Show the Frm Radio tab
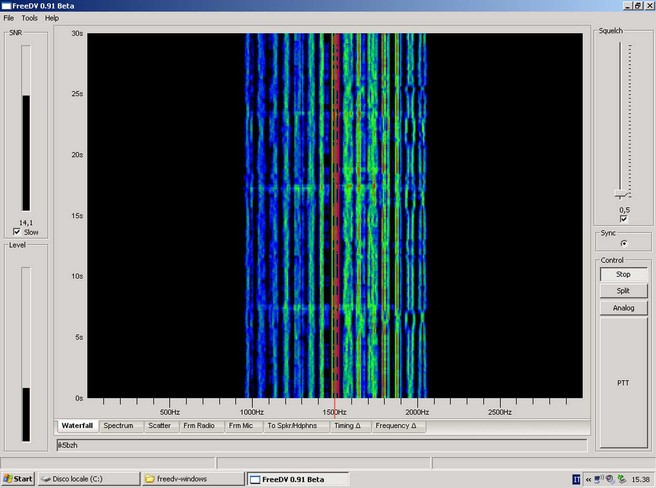 pos(199,426)
